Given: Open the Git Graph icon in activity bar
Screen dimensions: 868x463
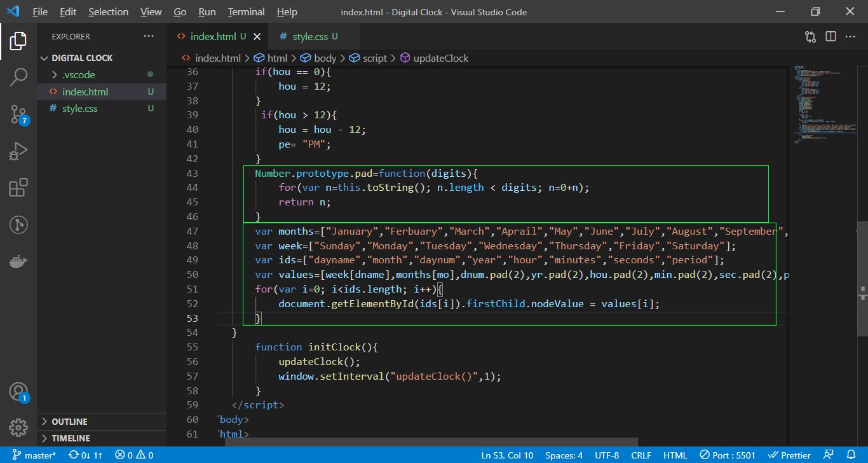Looking at the screenshot, I should click(x=18, y=225).
